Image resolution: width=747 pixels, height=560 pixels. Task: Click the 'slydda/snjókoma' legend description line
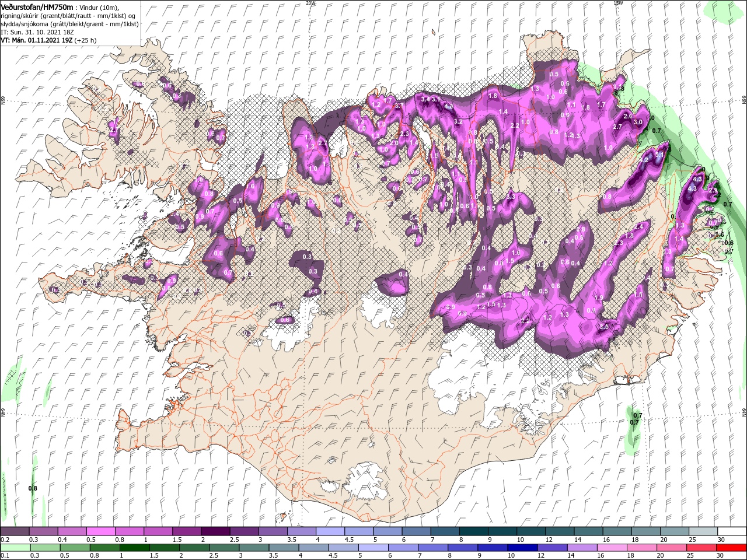click(x=69, y=24)
